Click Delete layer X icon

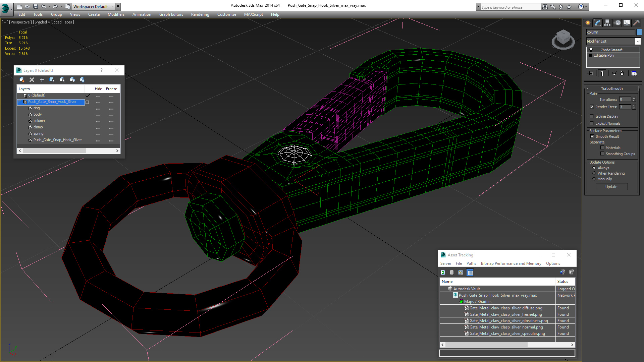(x=32, y=80)
